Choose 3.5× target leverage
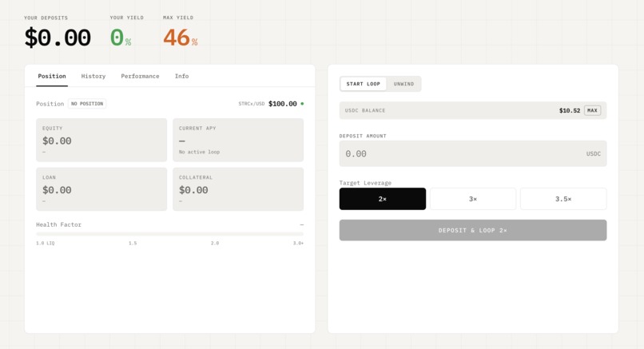 click(563, 199)
